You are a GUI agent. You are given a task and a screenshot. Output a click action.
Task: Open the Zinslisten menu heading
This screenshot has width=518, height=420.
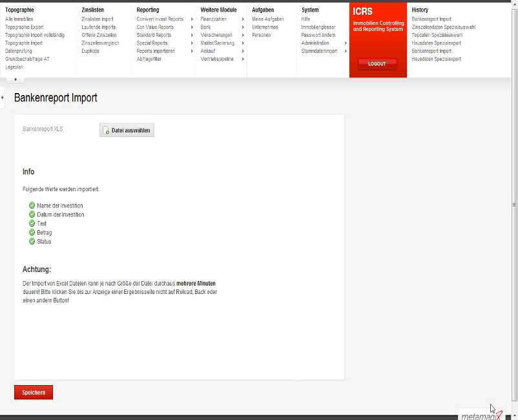92,10
